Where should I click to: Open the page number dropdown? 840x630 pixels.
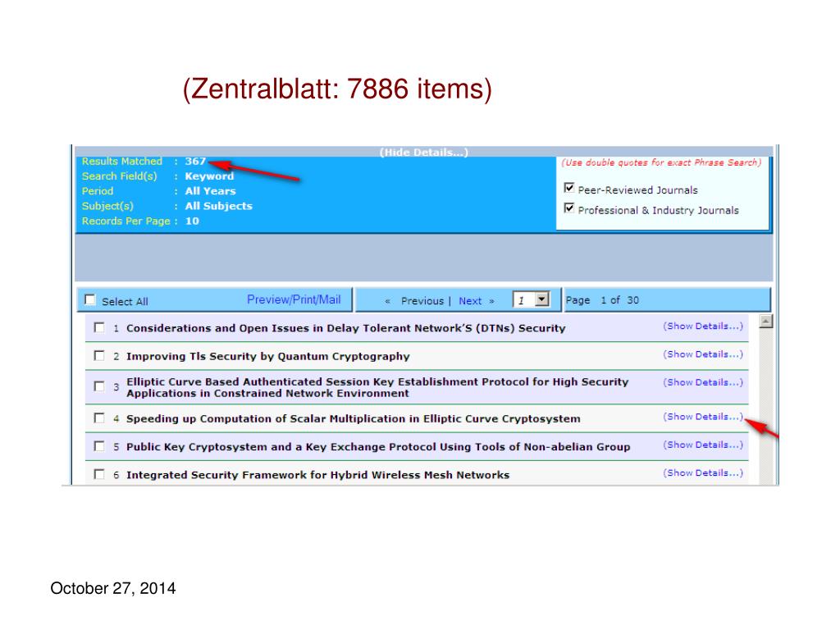[x=542, y=299]
